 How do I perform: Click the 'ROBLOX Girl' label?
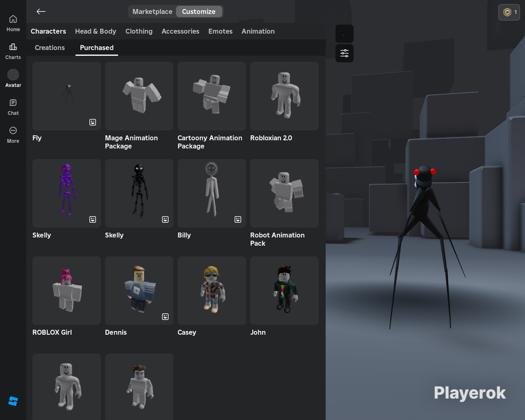[52, 332]
